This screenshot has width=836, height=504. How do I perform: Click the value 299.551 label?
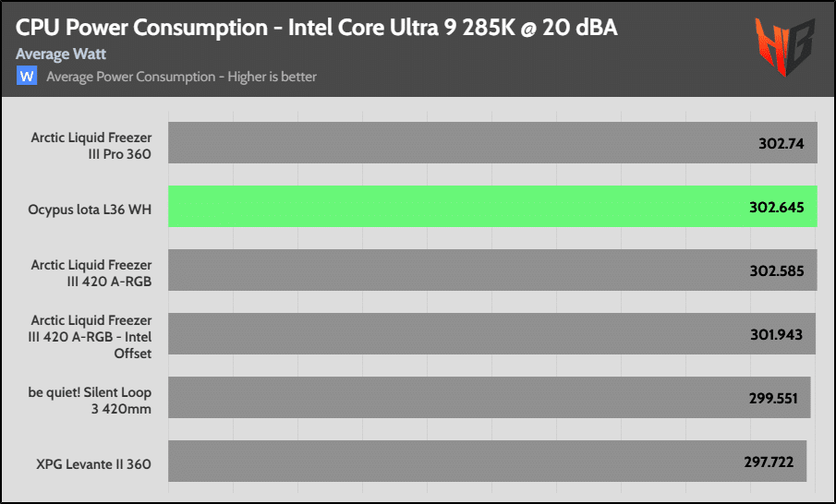(x=773, y=398)
